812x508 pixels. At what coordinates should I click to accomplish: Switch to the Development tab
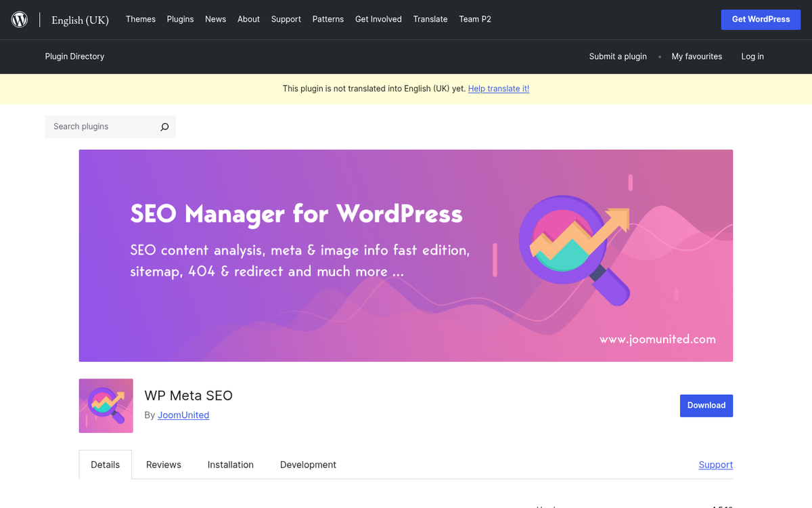tap(308, 465)
